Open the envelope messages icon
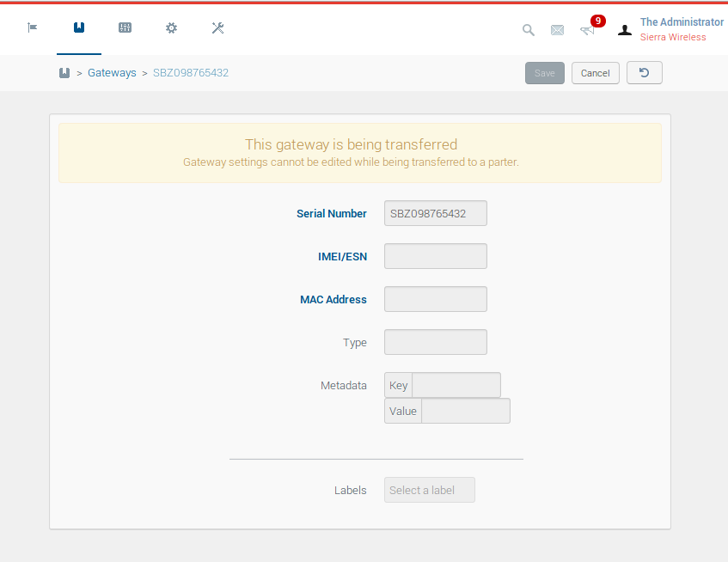Screen dimensions: 728x562 (557, 30)
